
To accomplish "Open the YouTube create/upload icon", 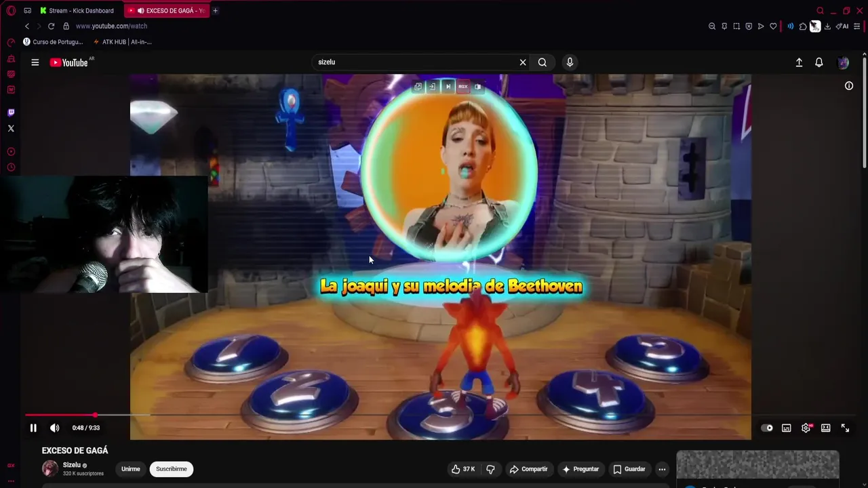I will click(x=799, y=62).
